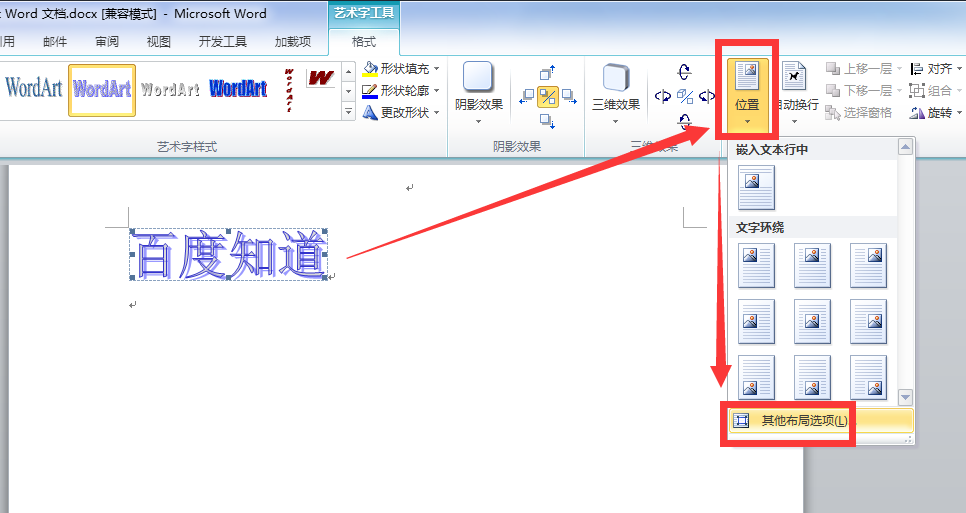
Task: Select the plain outlined WordArt style thumbnail
Action: (x=33, y=88)
